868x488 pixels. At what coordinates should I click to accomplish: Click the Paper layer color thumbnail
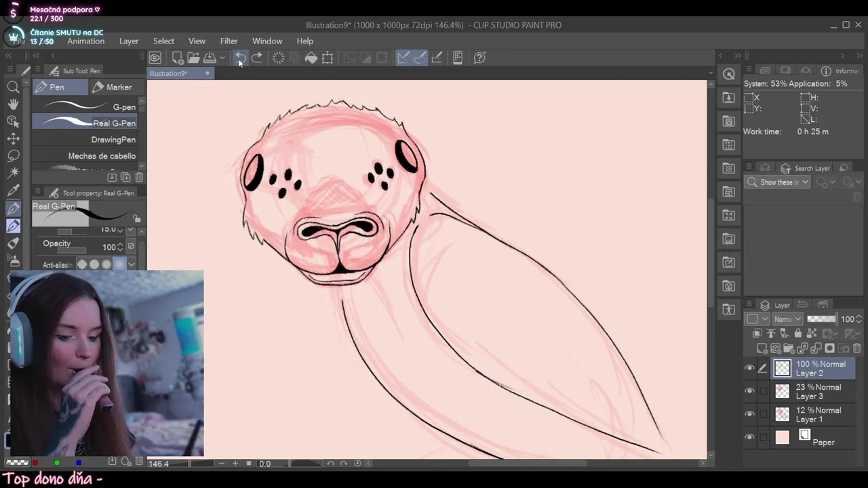pyautogui.click(x=783, y=437)
